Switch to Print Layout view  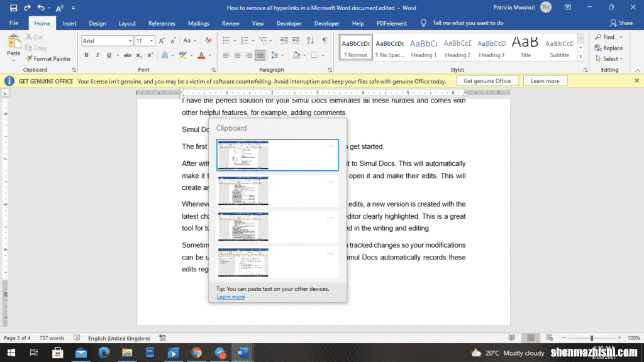(531, 337)
